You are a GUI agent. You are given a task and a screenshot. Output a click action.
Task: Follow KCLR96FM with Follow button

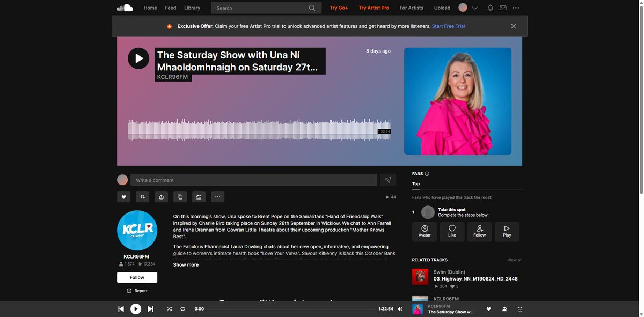[137, 277]
